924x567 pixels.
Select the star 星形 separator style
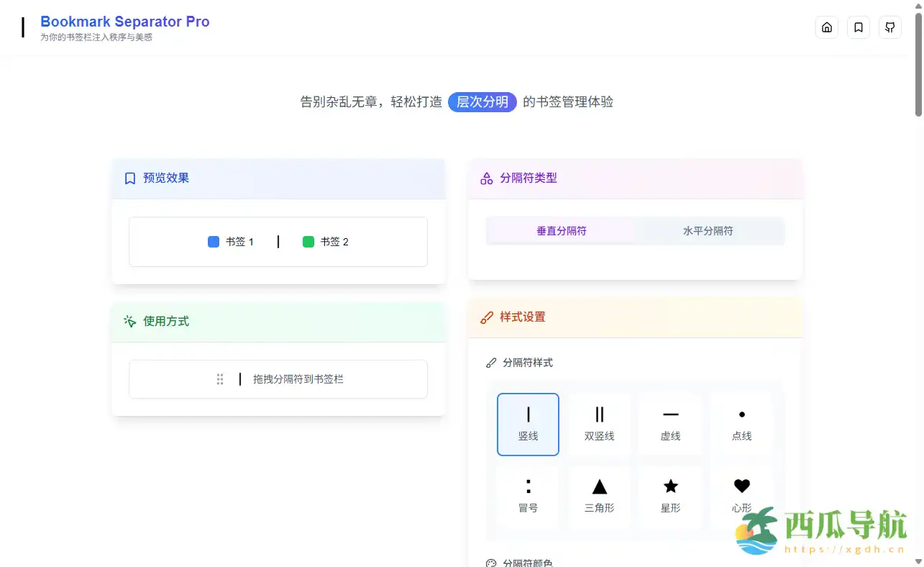[x=670, y=496]
